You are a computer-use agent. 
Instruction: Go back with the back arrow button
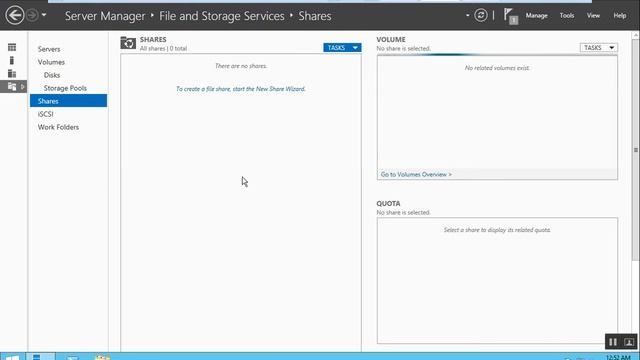(15, 16)
